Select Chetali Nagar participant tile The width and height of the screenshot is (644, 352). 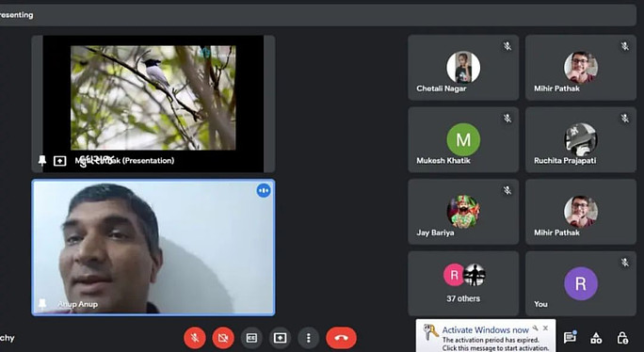[x=463, y=68]
